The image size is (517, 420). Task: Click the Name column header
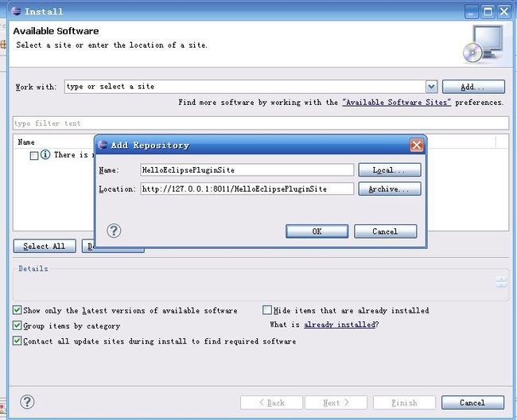click(x=26, y=142)
